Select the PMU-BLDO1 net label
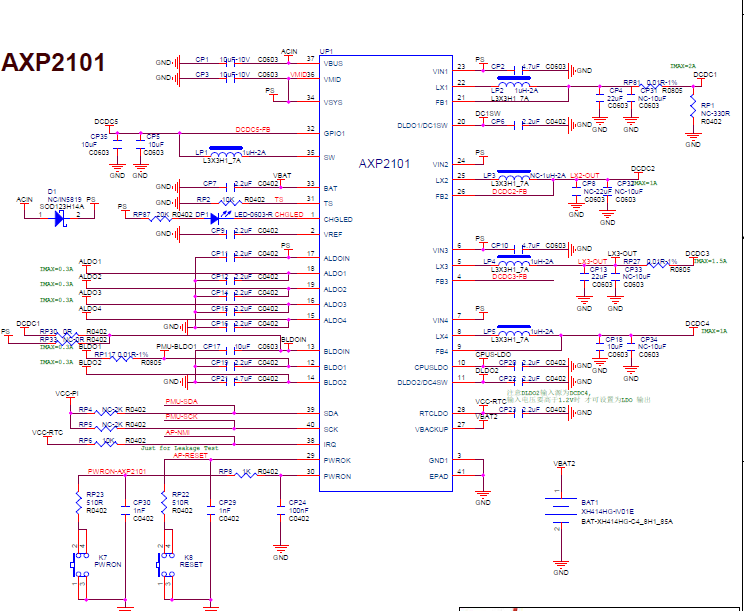Screen dimensions: 744x611 (177, 347)
